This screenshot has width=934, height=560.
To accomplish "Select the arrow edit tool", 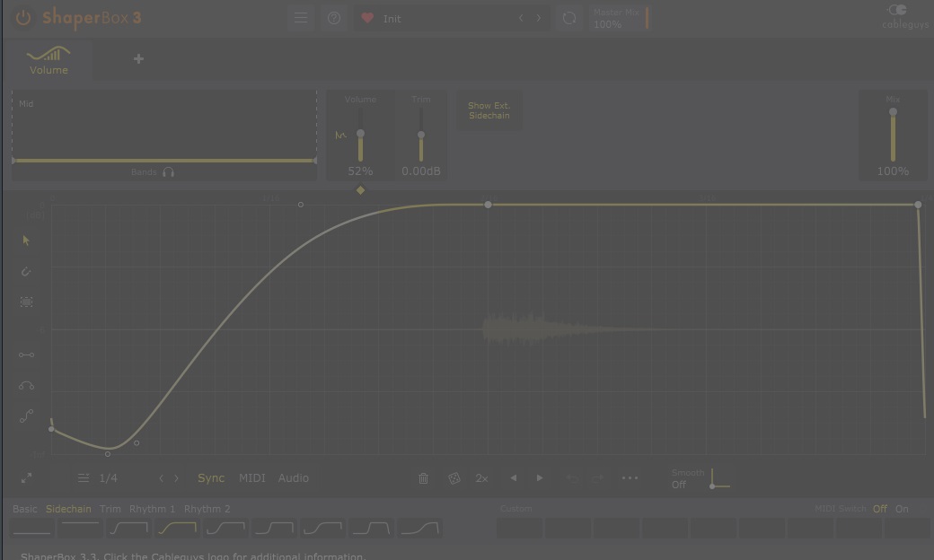I will pyautogui.click(x=26, y=241).
